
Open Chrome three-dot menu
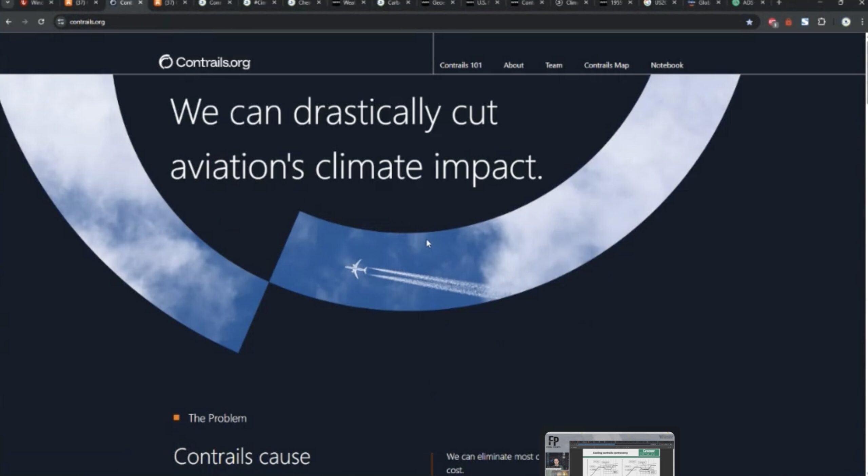point(862,22)
